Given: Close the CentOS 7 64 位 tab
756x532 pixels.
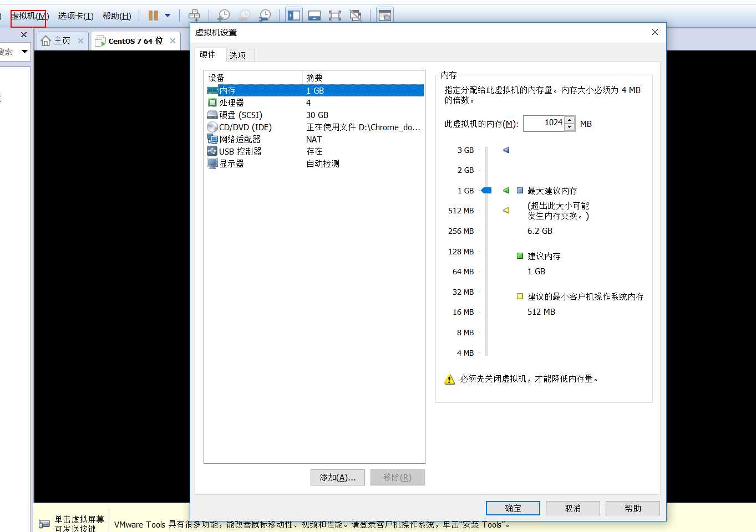Looking at the screenshot, I should tap(173, 40).
